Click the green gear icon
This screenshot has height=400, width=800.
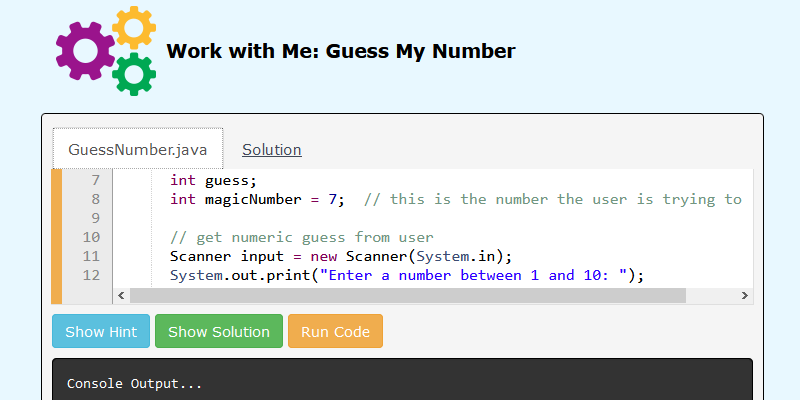coord(134,74)
